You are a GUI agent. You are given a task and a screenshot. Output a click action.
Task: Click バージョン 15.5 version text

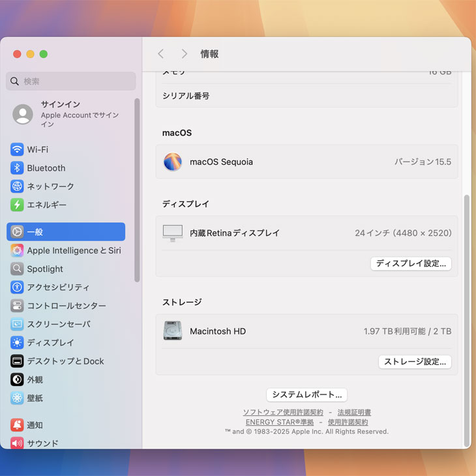(x=423, y=162)
